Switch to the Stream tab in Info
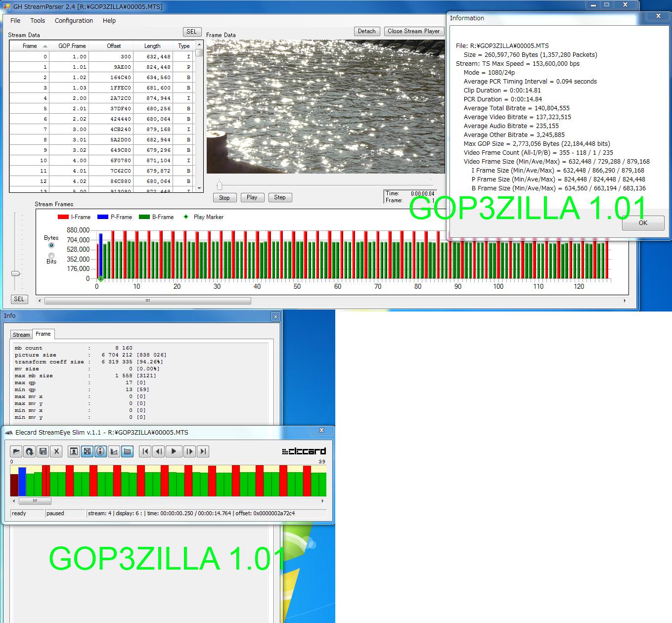Screen dimensions: 672x623 [x=21, y=335]
